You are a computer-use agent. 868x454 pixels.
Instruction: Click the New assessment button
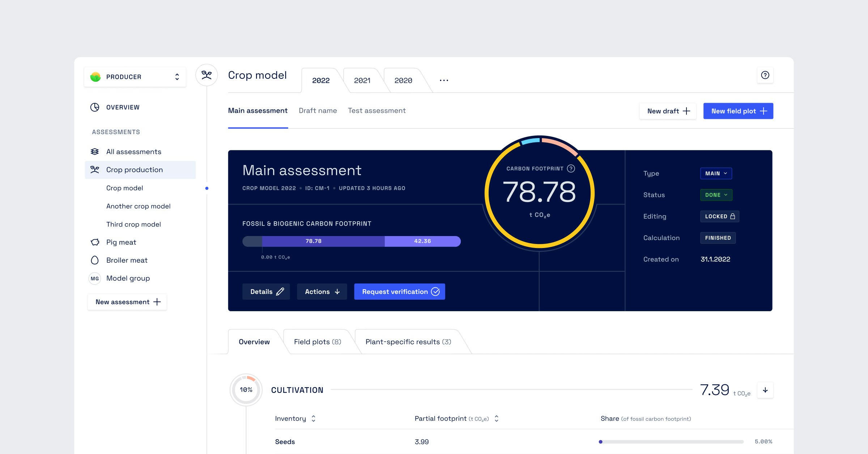(127, 302)
